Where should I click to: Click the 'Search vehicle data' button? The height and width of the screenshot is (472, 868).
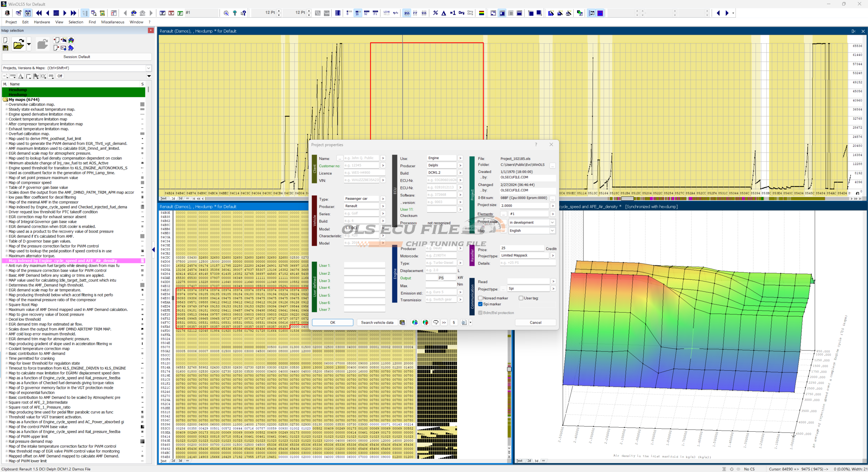click(377, 322)
